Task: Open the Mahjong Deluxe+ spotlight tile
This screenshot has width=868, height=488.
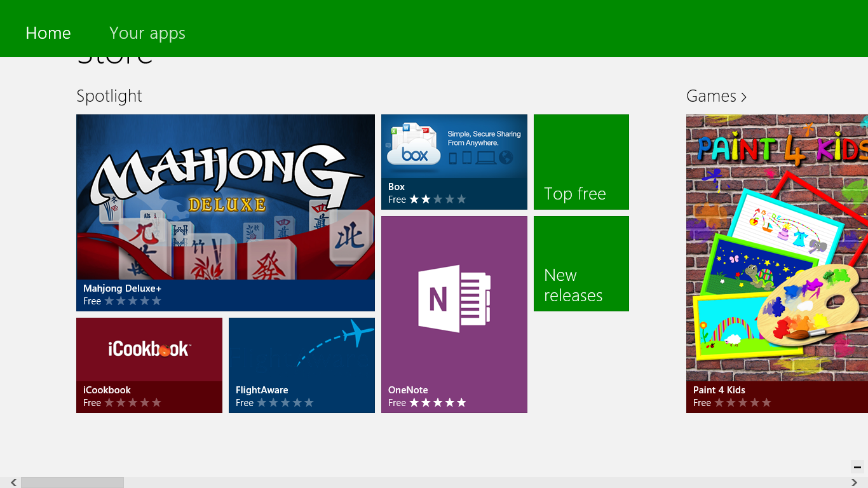Action: pyautogui.click(x=226, y=213)
